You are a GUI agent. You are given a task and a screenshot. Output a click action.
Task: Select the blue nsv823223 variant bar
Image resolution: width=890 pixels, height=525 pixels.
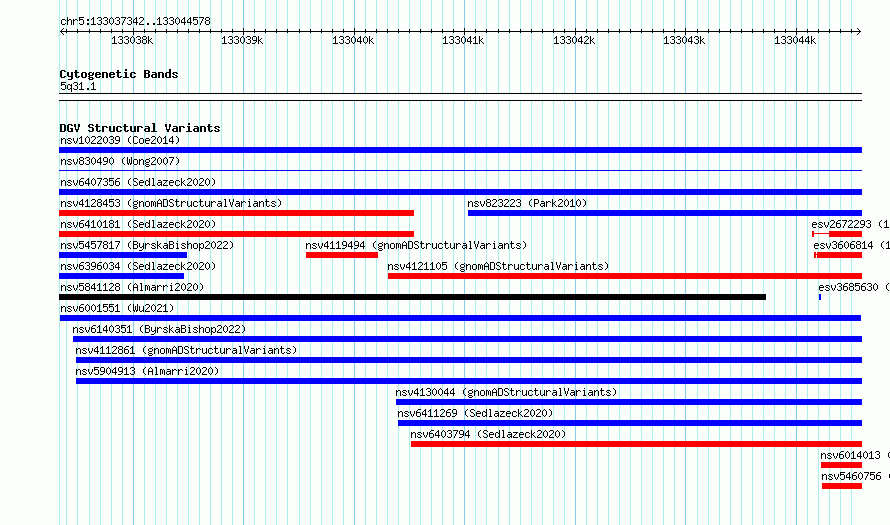665,213
